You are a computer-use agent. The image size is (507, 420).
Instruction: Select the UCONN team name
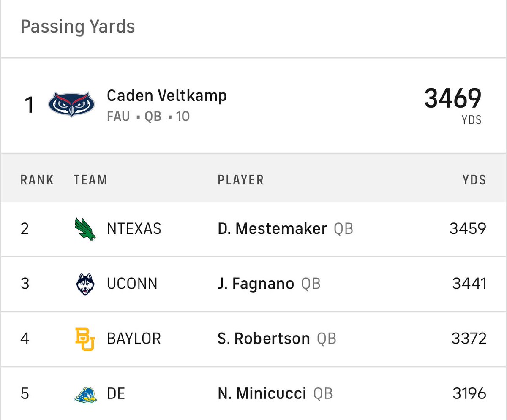point(132,284)
